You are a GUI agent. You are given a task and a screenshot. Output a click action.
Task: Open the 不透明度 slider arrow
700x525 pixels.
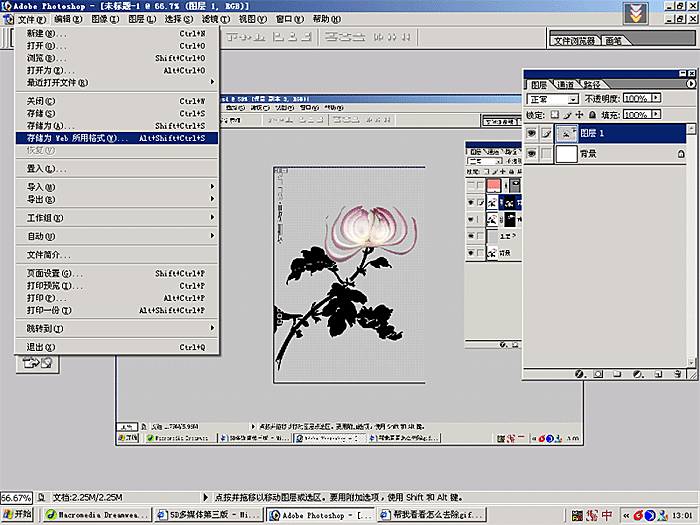point(656,98)
